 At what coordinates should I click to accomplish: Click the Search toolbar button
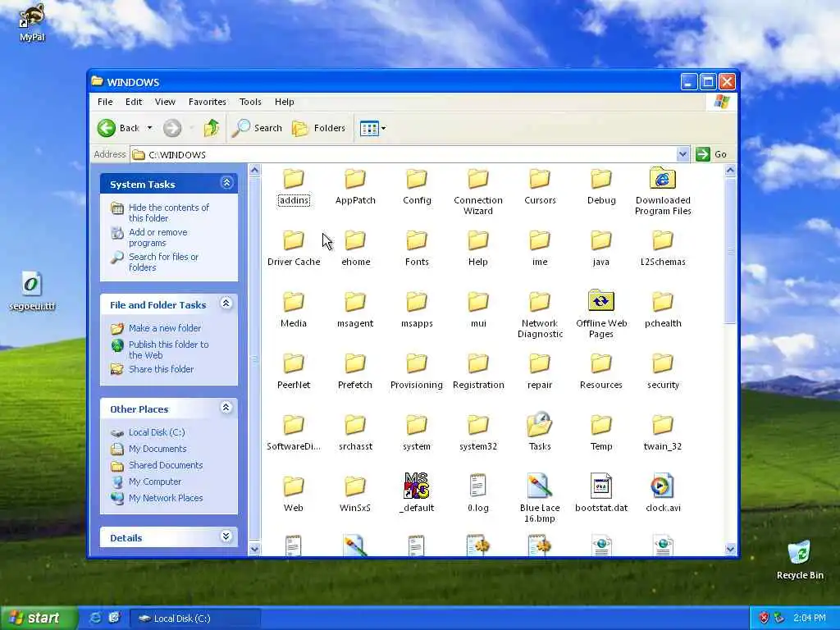click(x=257, y=128)
